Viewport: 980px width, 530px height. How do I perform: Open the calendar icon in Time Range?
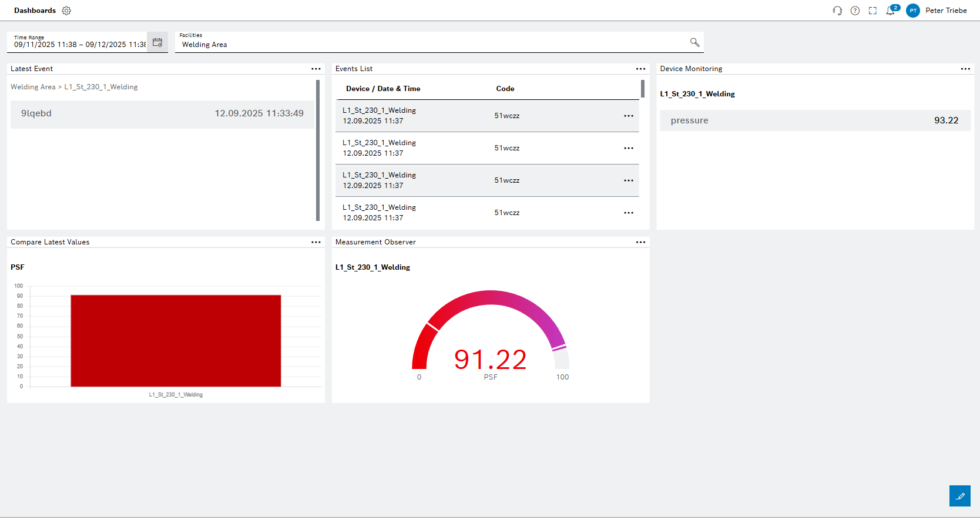tap(157, 42)
